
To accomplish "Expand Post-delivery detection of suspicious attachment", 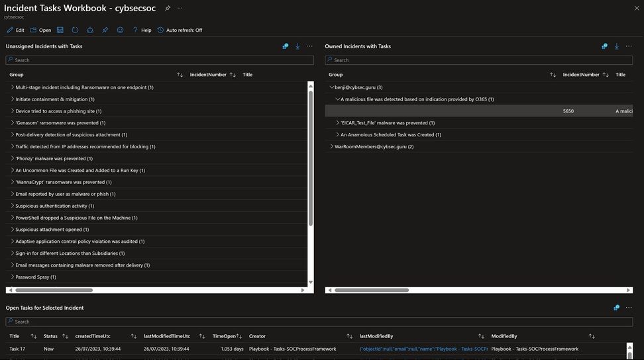I will 13,134.
